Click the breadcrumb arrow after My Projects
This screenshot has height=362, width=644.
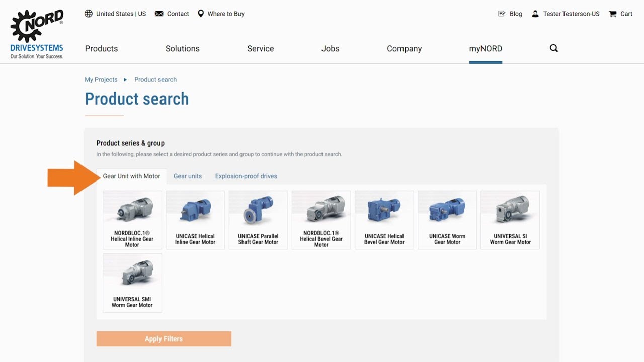[x=125, y=80]
